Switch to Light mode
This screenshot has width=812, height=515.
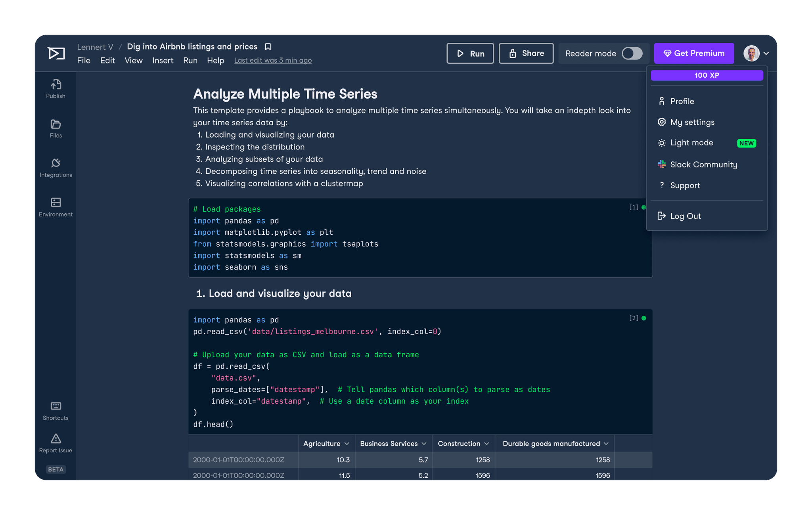[691, 143]
